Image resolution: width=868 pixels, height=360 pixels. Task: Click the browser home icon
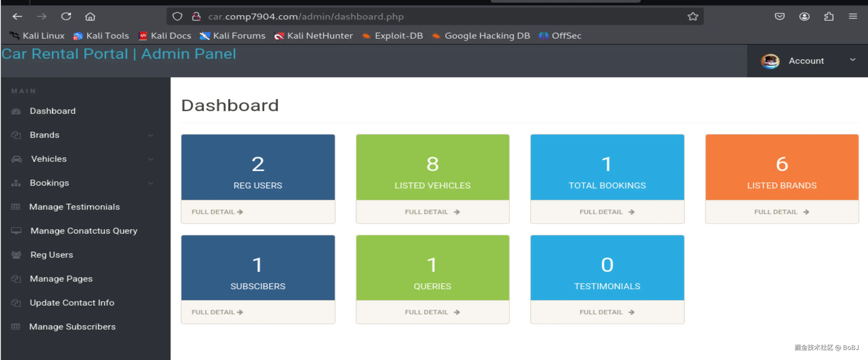coord(90,16)
